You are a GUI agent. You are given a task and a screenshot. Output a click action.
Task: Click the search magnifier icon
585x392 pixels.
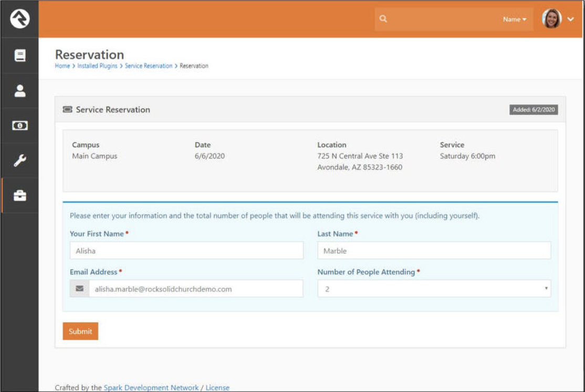pyautogui.click(x=383, y=19)
